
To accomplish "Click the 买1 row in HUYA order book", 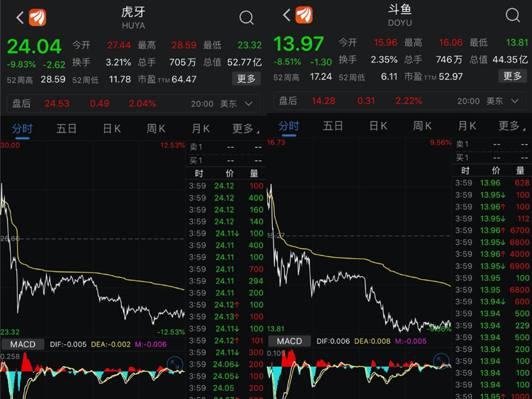I will (x=226, y=160).
